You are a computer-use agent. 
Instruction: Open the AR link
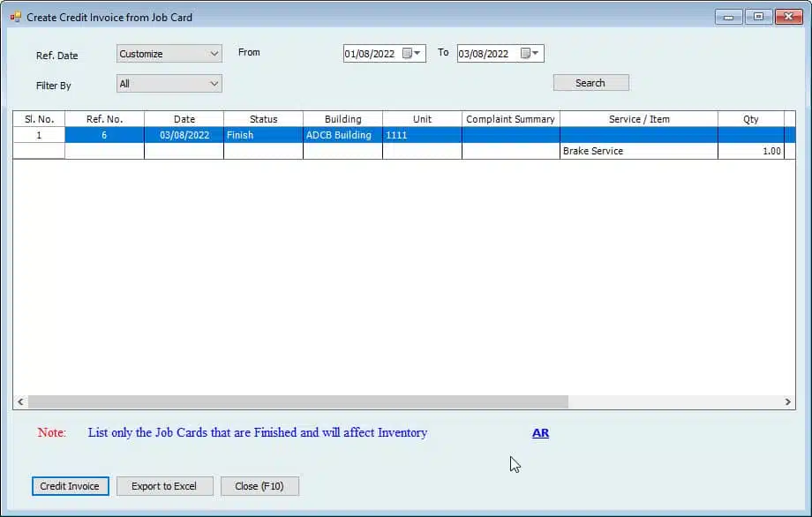540,433
